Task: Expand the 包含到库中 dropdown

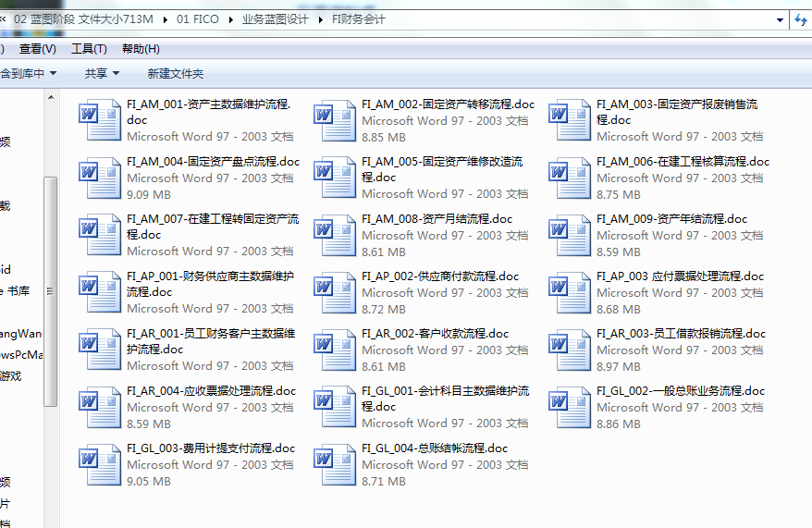Action: [x=28, y=73]
